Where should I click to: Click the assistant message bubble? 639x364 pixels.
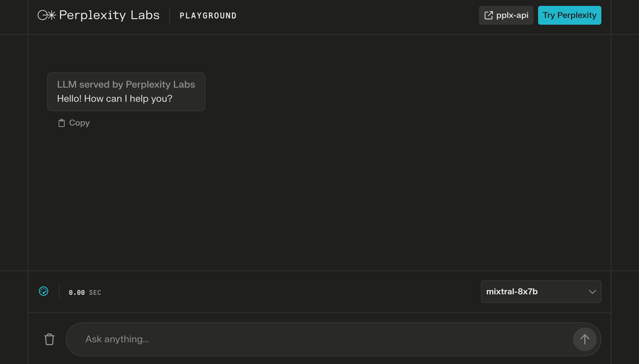coord(126,91)
